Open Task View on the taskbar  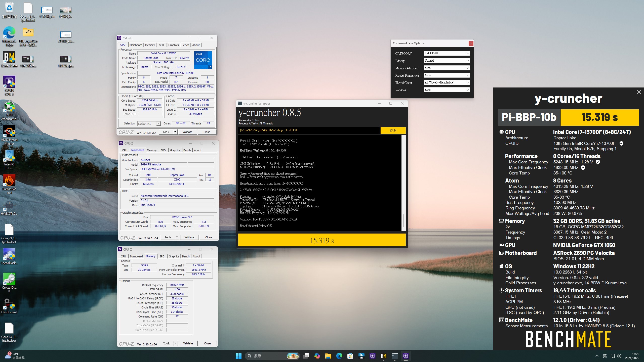click(x=306, y=356)
